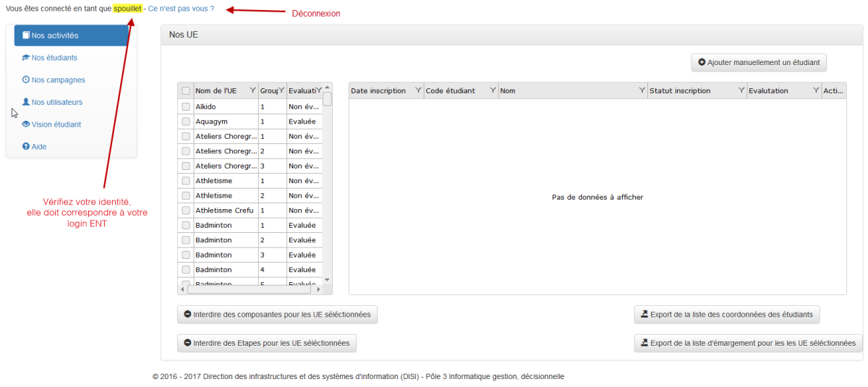The width and height of the screenshot is (868, 387).
Task: Click the filter icon on Statut inscription column
Action: click(741, 91)
